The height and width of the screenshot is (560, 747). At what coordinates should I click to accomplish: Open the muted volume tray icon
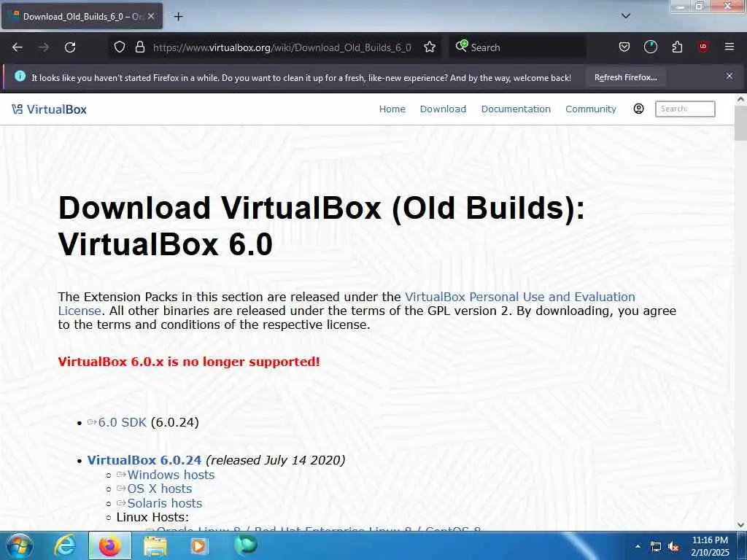673,547
